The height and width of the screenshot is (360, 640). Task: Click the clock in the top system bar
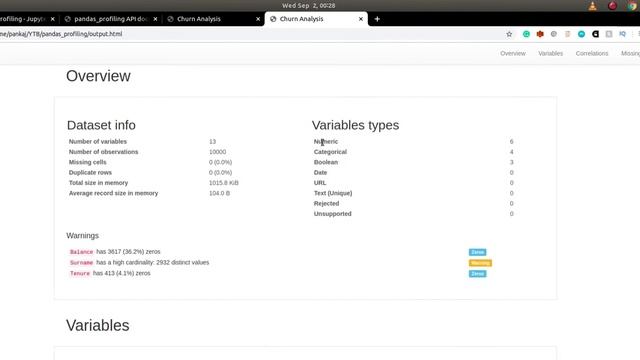pos(309,6)
